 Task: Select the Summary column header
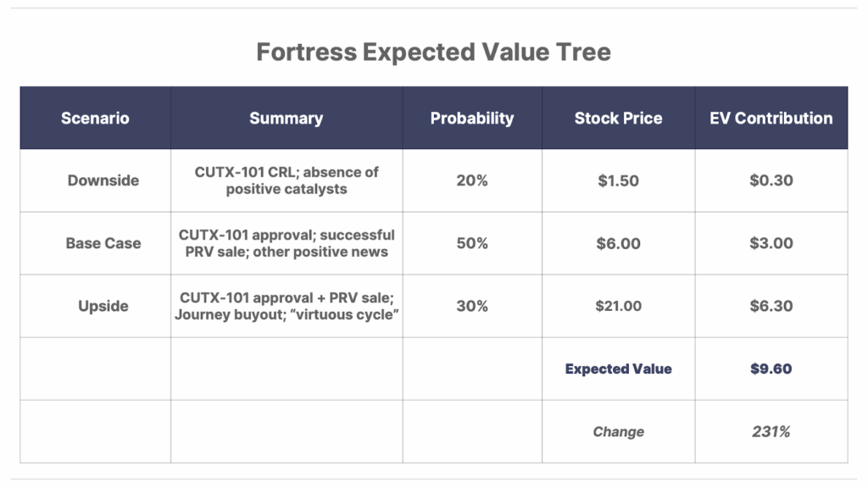tap(287, 118)
